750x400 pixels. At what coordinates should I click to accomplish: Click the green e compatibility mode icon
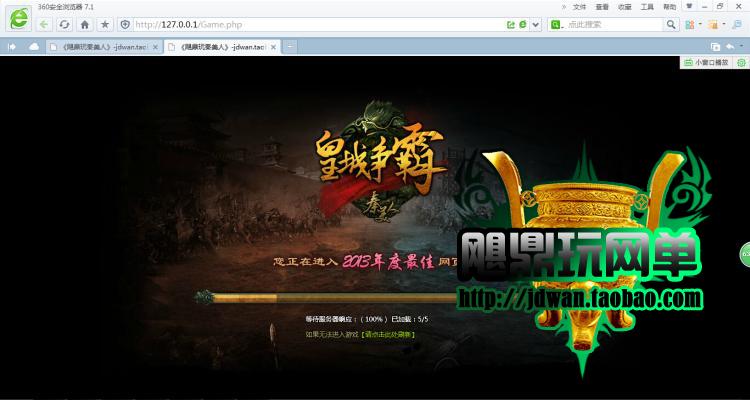point(523,24)
